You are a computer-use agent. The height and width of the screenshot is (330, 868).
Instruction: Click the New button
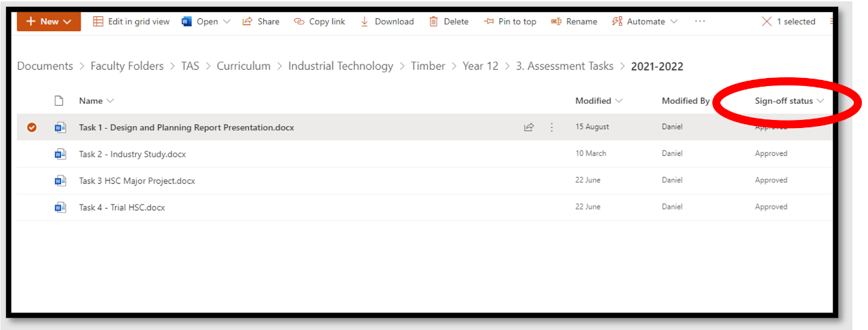[49, 22]
